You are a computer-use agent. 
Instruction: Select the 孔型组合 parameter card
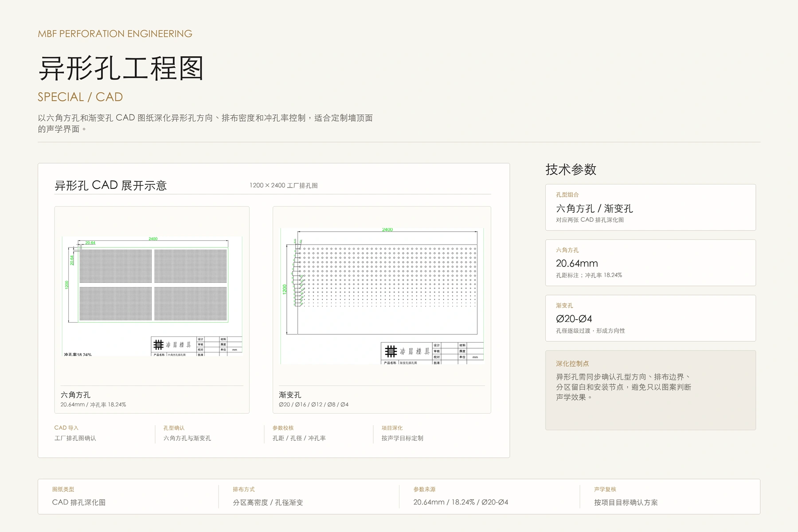point(650,207)
